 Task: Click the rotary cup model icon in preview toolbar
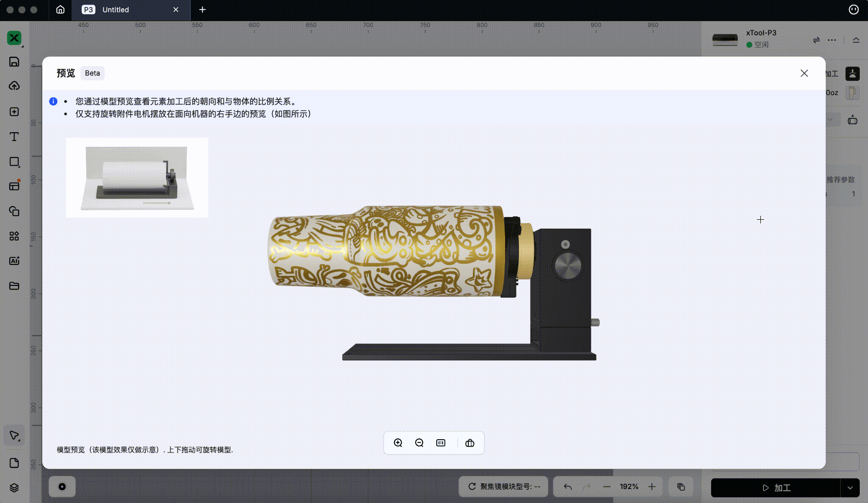tap(470, 443)
